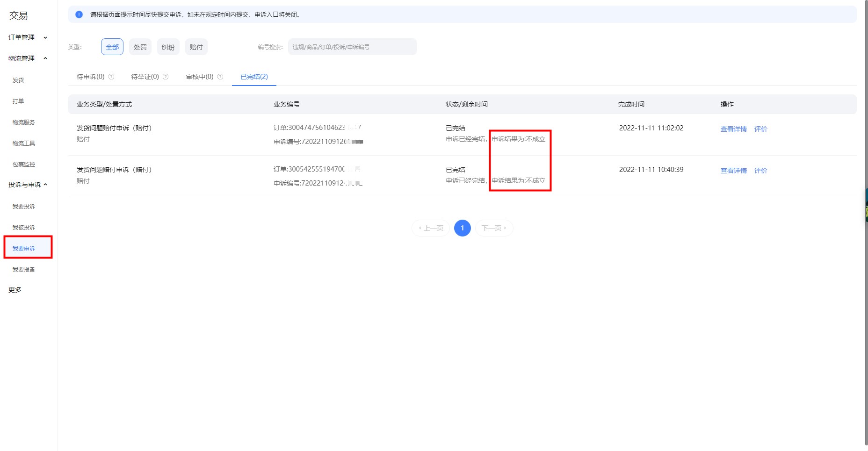Click the help icon beside 审核中 tab
868x451 pixels.
(220, 76)
